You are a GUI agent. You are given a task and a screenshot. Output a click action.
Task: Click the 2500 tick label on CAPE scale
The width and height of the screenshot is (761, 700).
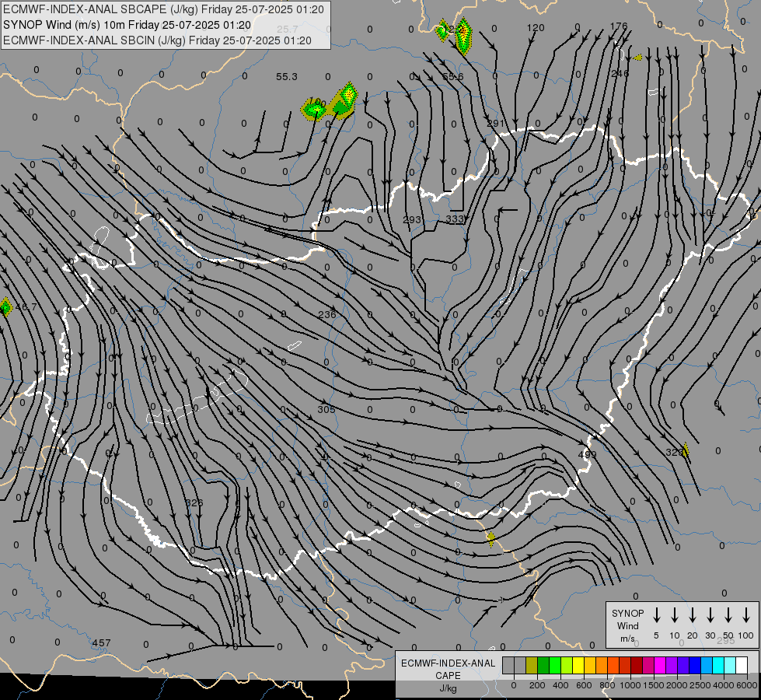(700, 685)
